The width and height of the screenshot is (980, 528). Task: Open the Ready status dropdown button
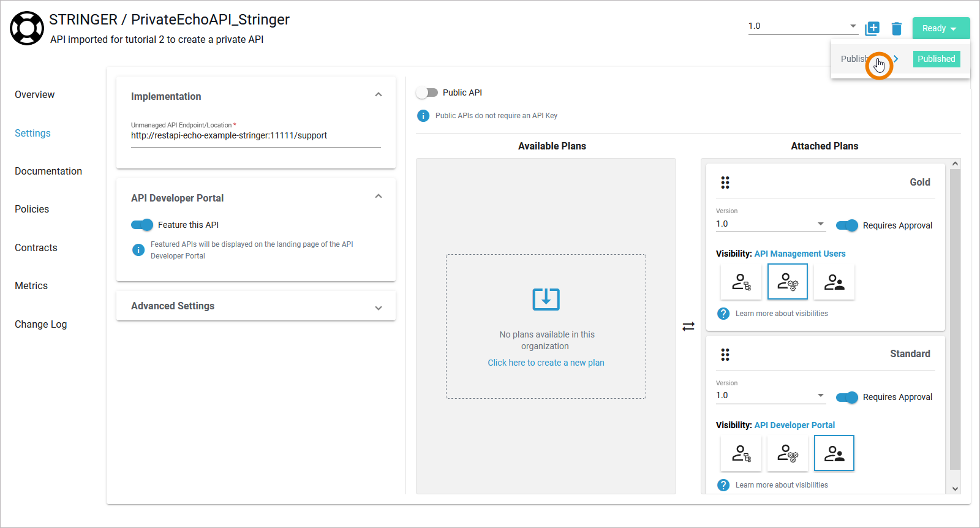tap(940, 28)
